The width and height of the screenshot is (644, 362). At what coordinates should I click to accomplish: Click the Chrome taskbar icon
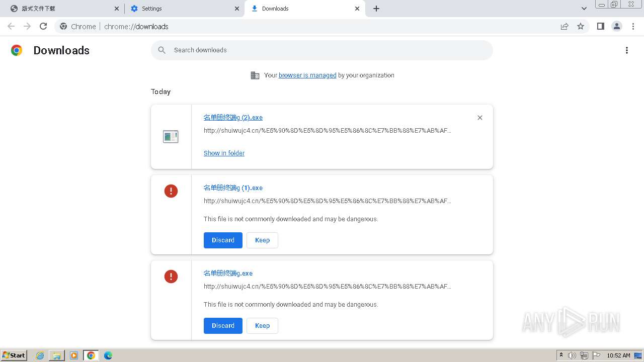click(91, 355)
